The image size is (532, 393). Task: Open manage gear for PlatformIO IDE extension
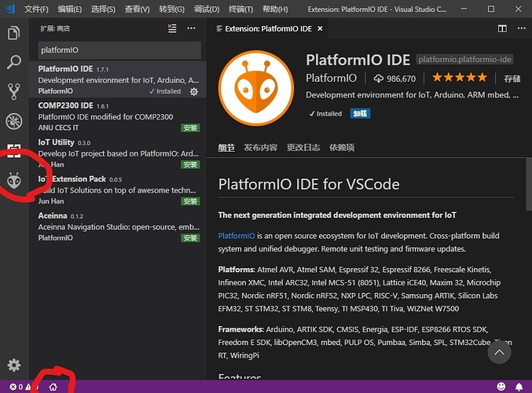(x=194, y=91)
